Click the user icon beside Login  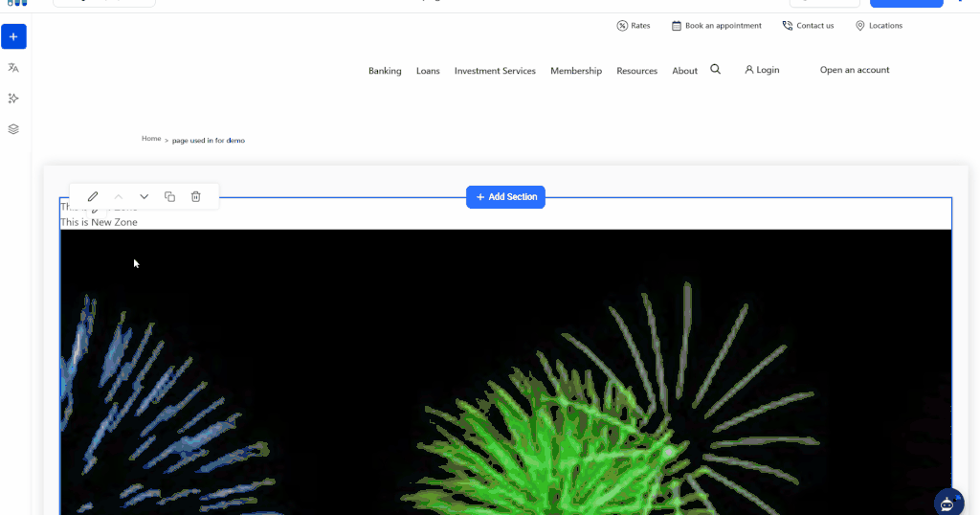pos(748,70)
